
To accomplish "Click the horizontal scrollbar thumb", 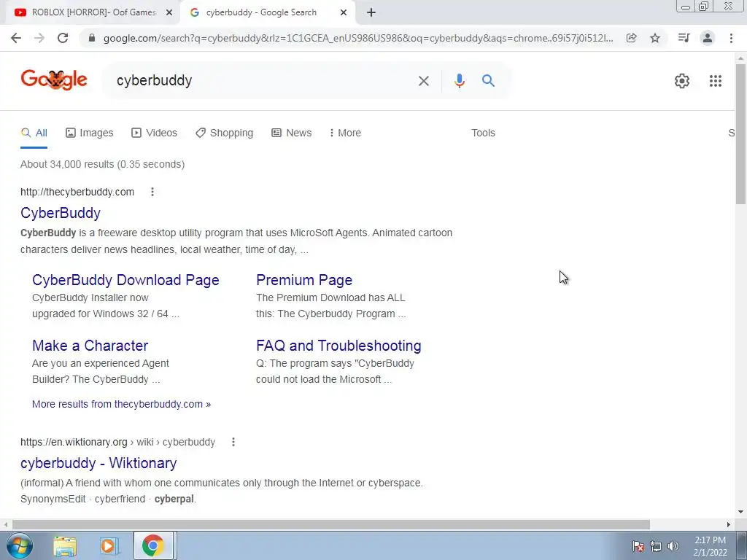I will point(331,524).
